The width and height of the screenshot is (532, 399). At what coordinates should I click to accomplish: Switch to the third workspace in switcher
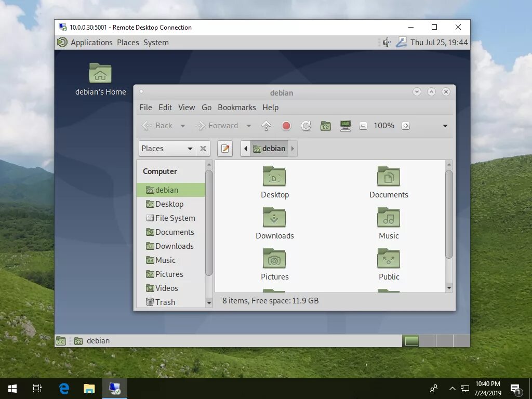pyautogui.click(x=445, y=341)
